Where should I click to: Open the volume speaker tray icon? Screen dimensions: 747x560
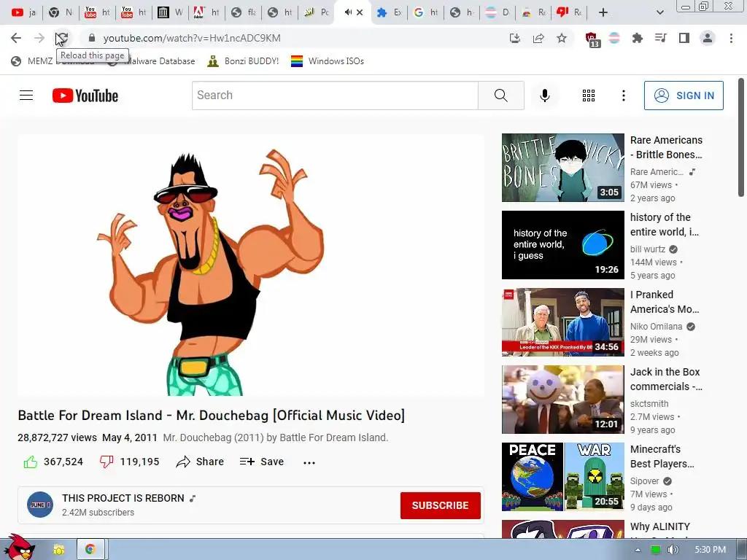pos(673,550)
